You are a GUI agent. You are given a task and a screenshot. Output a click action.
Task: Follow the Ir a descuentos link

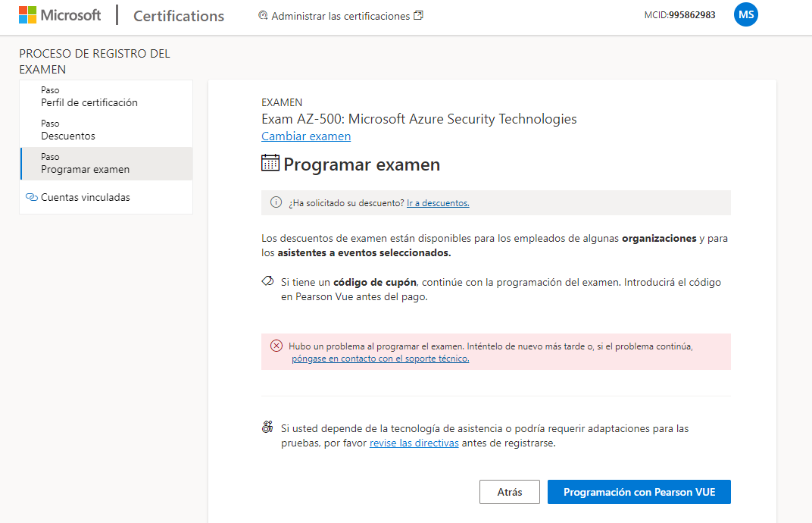(438, 203)
